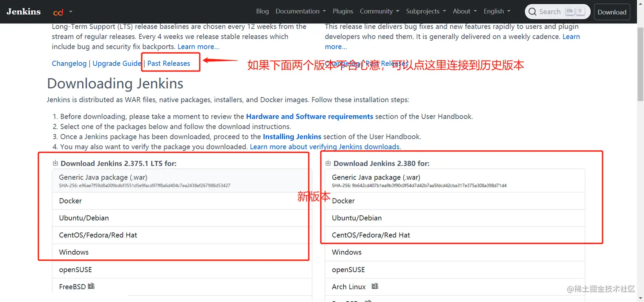Select Docker under Jenkins 2.375.1 LTS
Viewport: 644px width, 302px height.
click(182, 201)
